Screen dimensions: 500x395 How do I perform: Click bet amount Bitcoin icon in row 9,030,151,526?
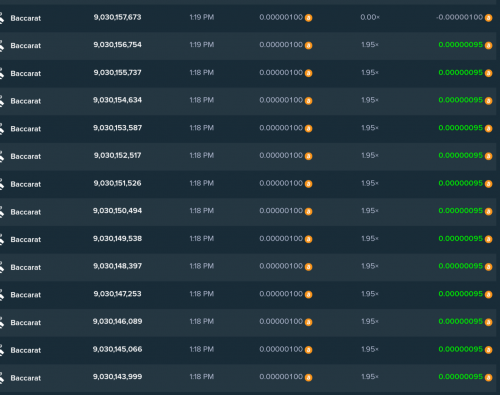[x=309, y=184]
